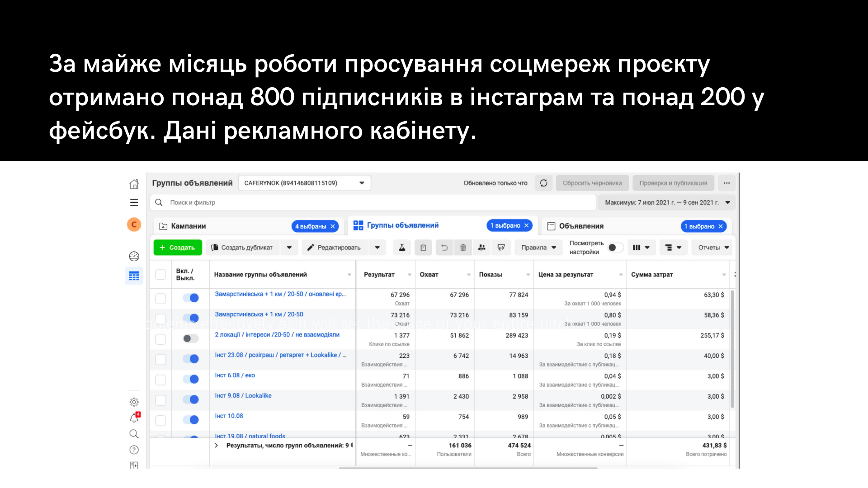Click the clipboard copy icon in toolbar
The width and height of the screenshot is (868, 488).
coord(423,247)
